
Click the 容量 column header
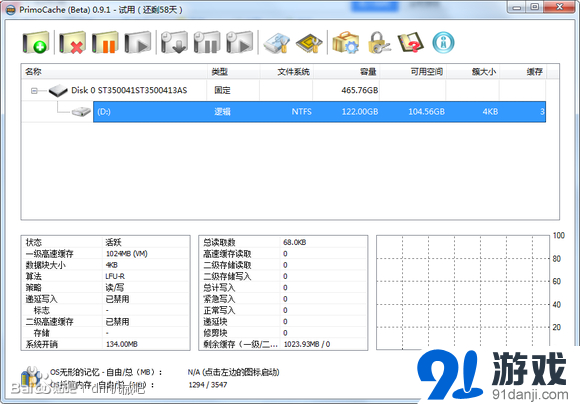(346, 71)
